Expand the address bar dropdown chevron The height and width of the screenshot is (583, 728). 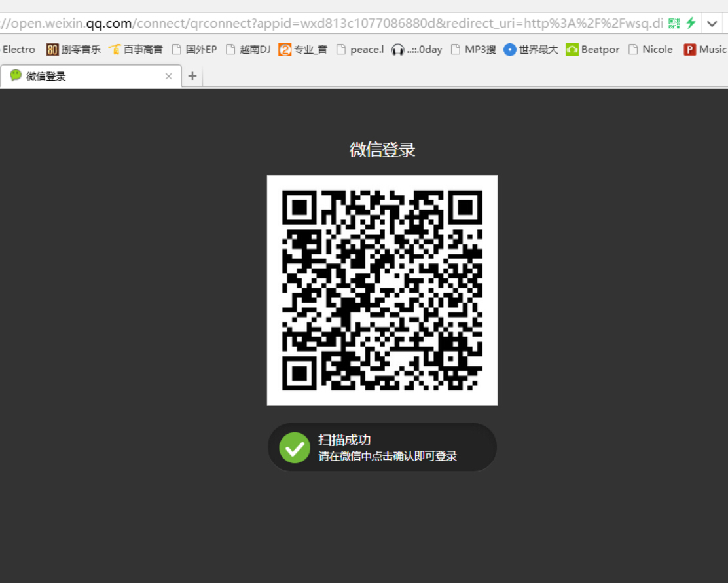click(x=712, y=23)
